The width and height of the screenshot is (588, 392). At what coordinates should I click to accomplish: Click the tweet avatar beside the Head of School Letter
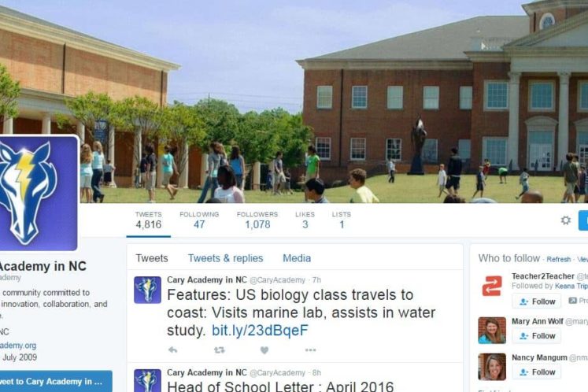(147, 381)
